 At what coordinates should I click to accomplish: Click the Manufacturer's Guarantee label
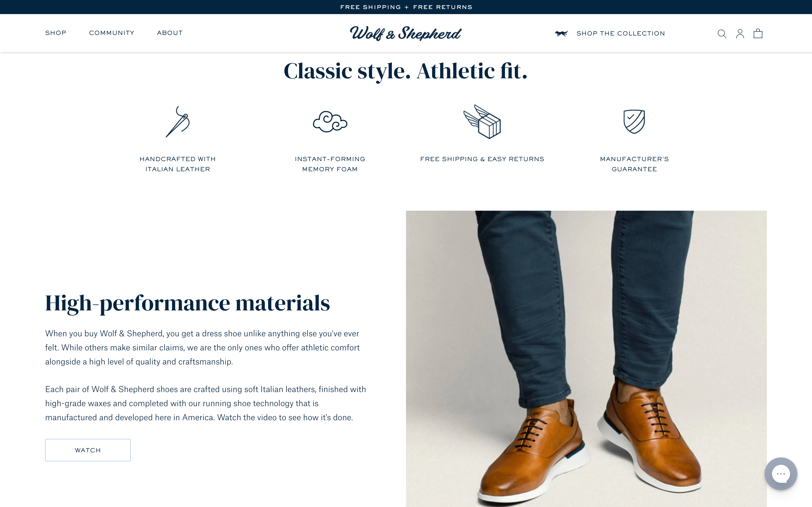634,164
